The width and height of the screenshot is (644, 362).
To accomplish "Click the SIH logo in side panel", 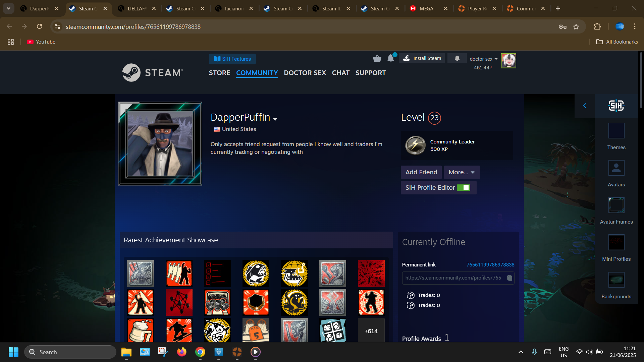I will pos(616,106).
